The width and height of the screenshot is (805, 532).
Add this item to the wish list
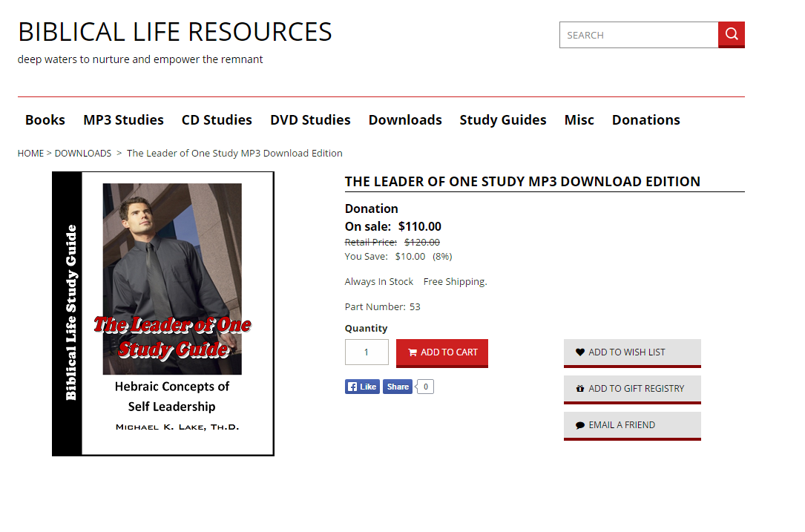(632, 352)
